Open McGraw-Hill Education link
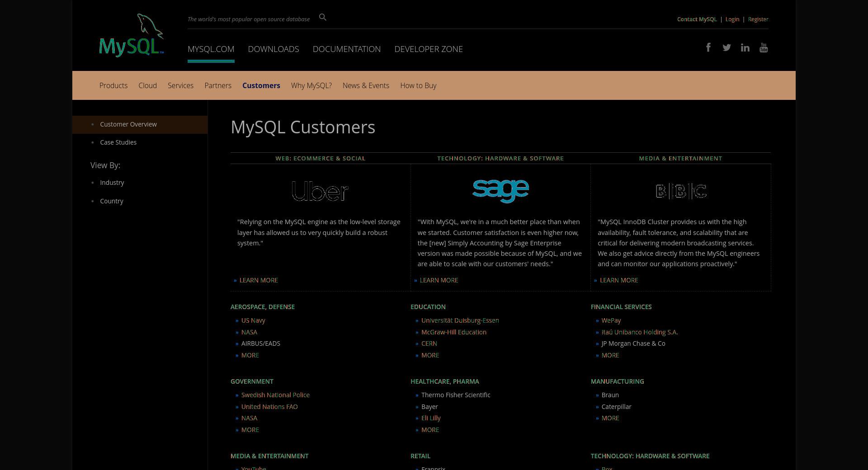 pos(454,332)
